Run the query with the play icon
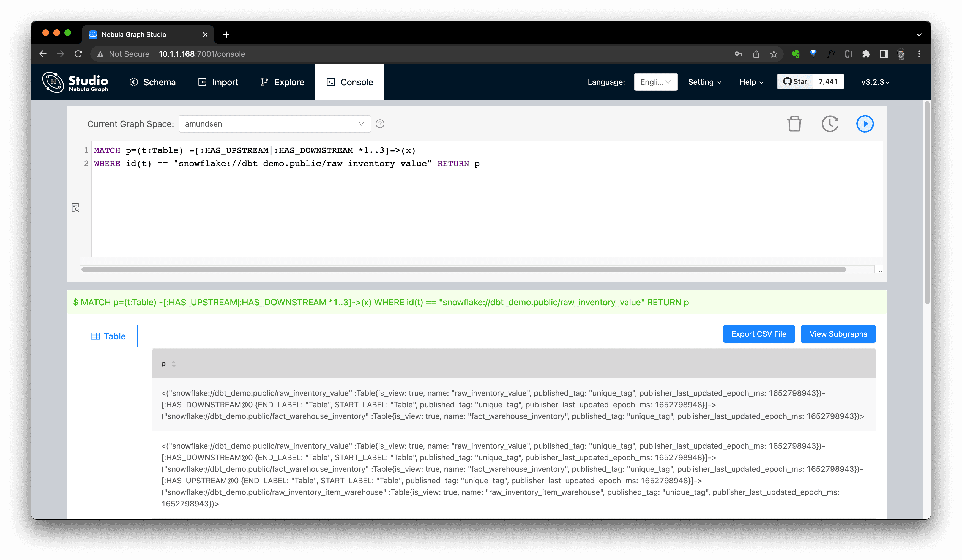Screen dimensions: 962x560 point(865,124)
